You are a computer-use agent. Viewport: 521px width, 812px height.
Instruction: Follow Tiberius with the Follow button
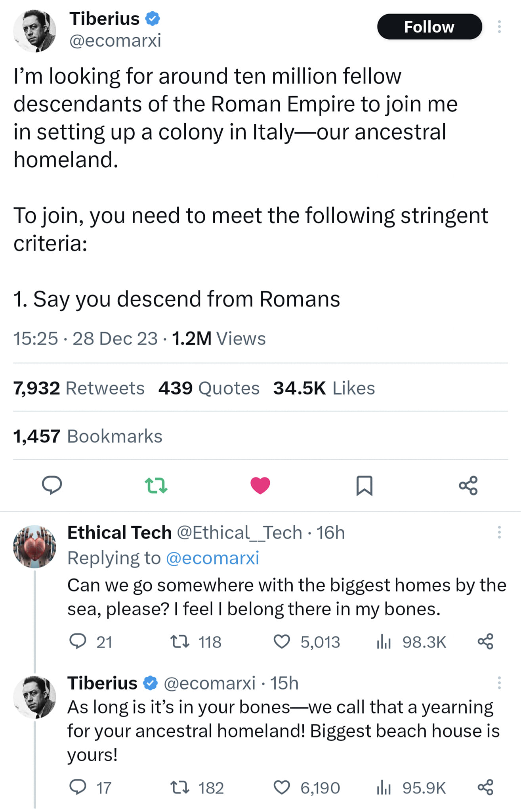coord(429,27)
